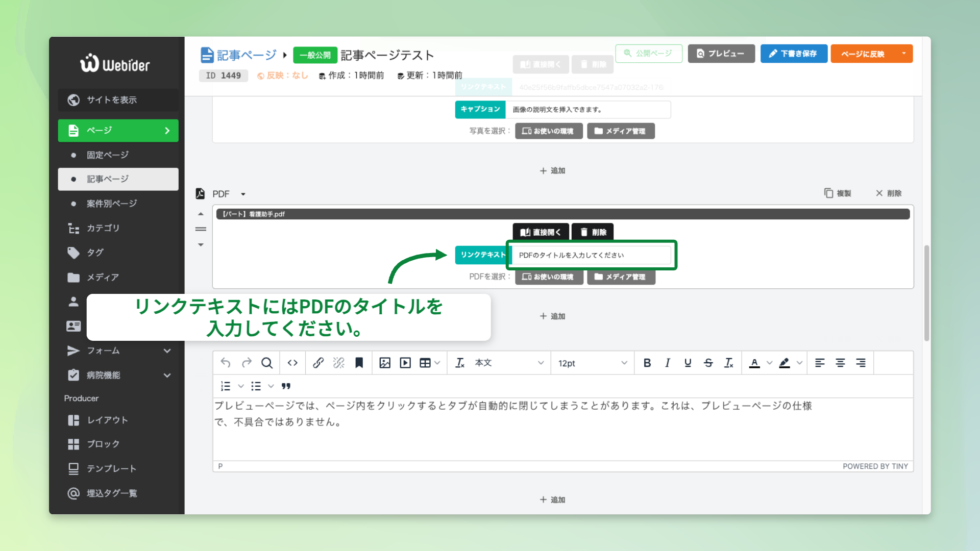Open the 12pt font size dropdown
This screenshot has width=980, height=551.
click(x=592, y=363)
